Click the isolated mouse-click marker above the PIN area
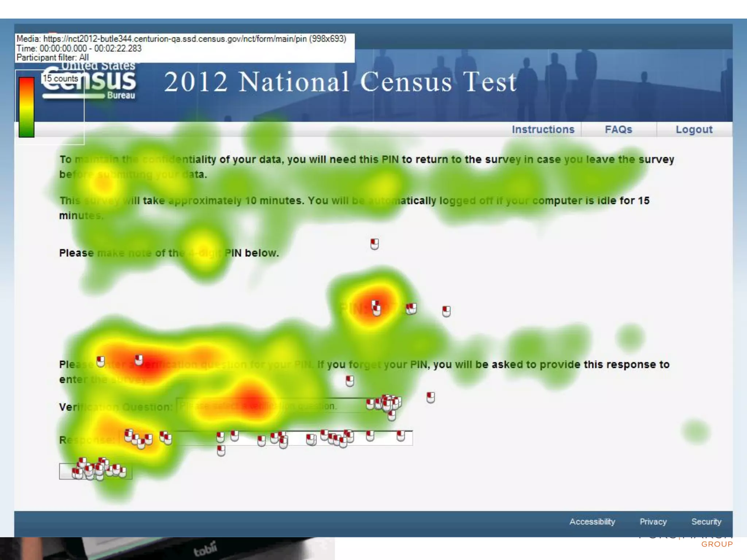Viewport: 747px width, 560px height. click(375, 244)
